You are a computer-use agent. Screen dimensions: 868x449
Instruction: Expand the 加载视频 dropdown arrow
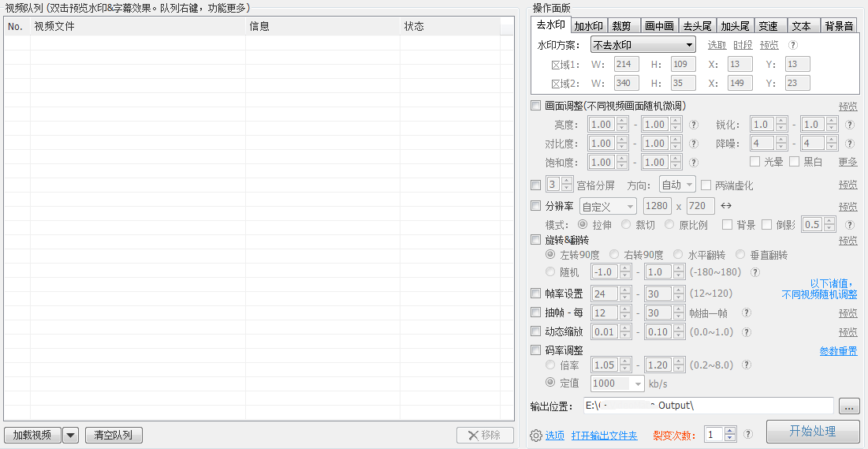pyautogui.click(x=70, y=436)
